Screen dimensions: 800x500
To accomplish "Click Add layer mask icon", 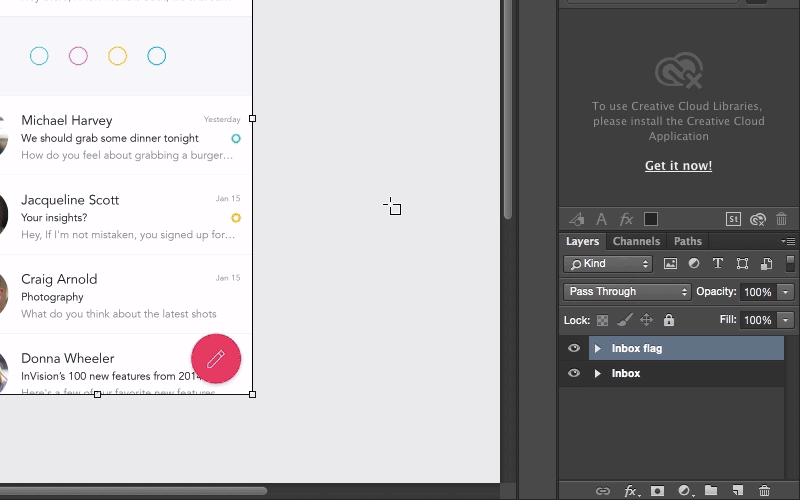I will [658, 491].
